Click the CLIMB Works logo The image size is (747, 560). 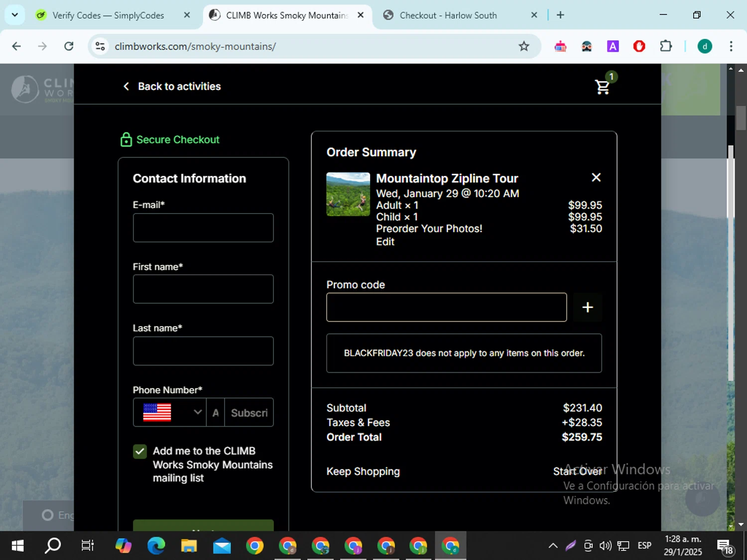[x=42, y=89]
